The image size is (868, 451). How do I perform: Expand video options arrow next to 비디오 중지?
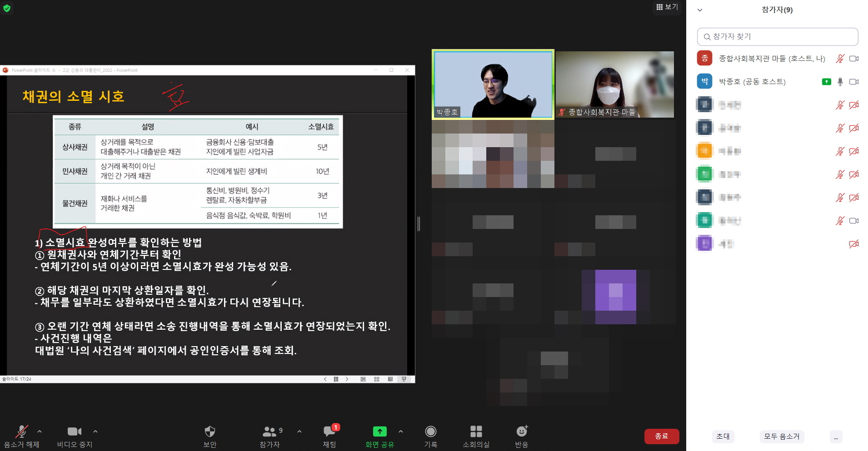[95, 431]
